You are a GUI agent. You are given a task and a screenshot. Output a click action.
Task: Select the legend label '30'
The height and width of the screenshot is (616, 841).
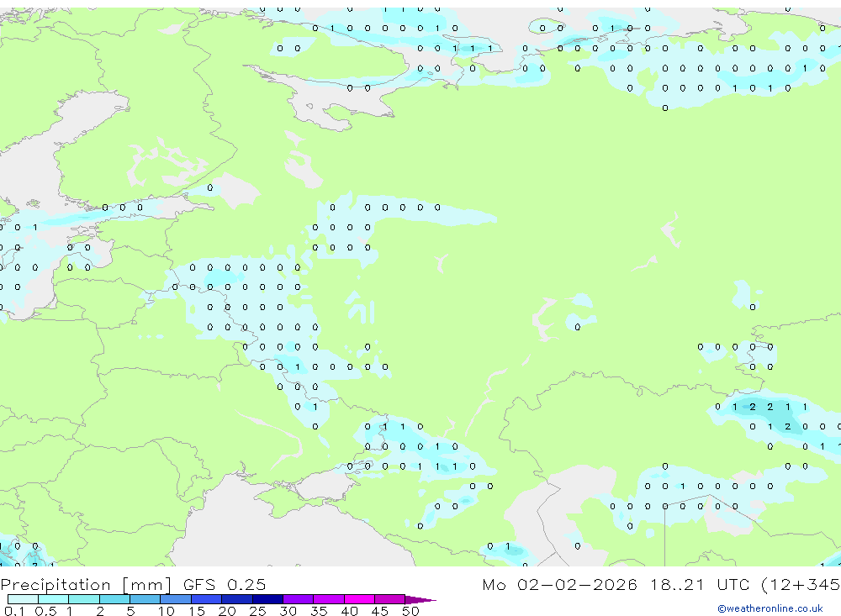(x=288, y=611)
